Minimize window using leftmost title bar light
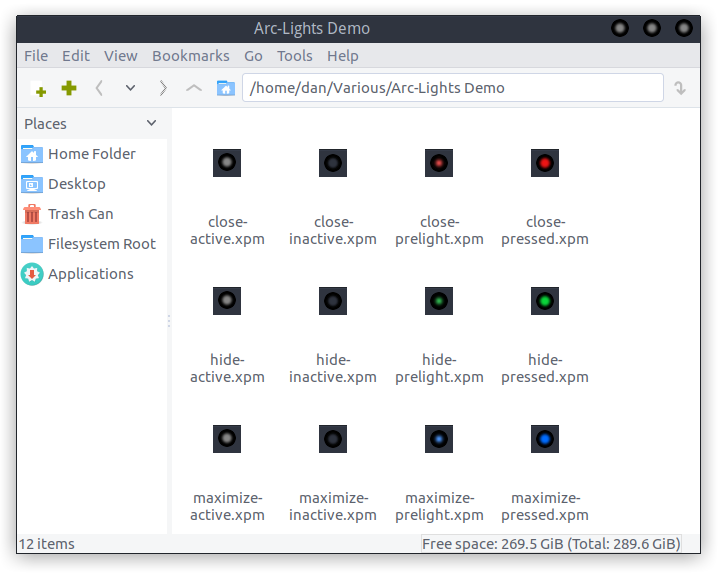721x573 pixels. tap(619, 28)
